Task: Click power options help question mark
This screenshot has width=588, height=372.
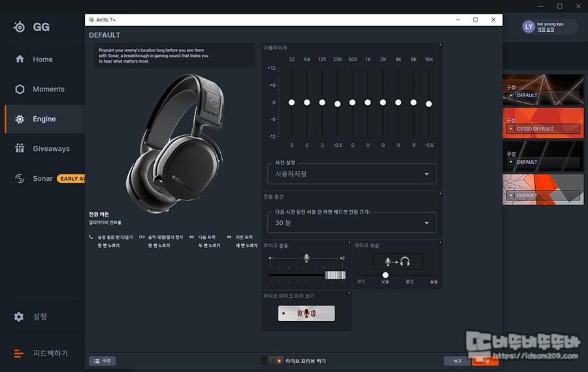Action: (440, 194)
